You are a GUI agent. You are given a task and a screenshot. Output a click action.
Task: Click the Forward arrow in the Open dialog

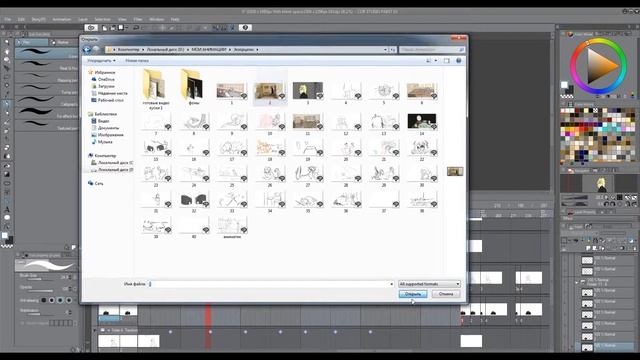[x=96, y=49]
